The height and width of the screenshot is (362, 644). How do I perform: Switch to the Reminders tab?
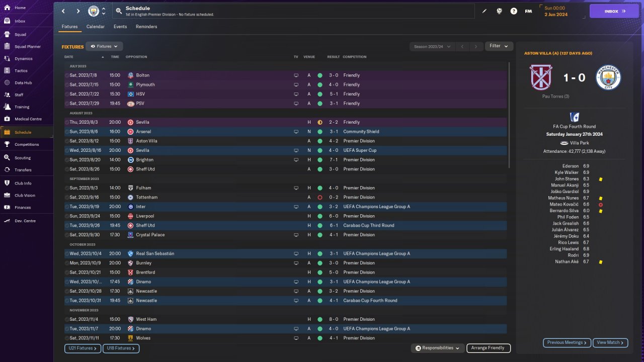click(146, 27)
